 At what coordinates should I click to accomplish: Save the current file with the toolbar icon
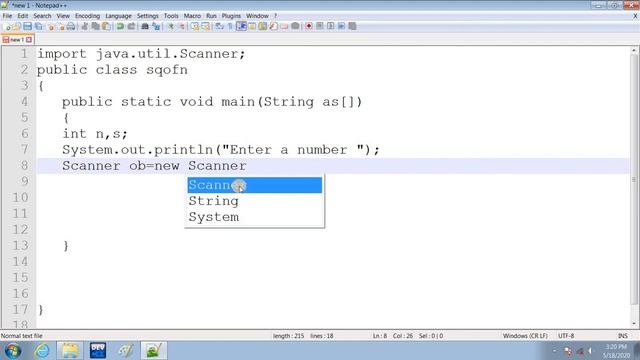tap(27, 26)
